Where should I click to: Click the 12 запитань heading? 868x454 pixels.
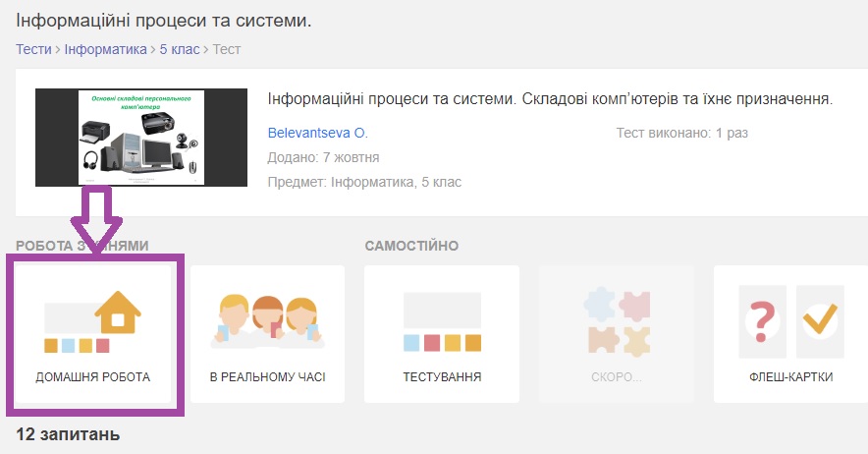68,433
